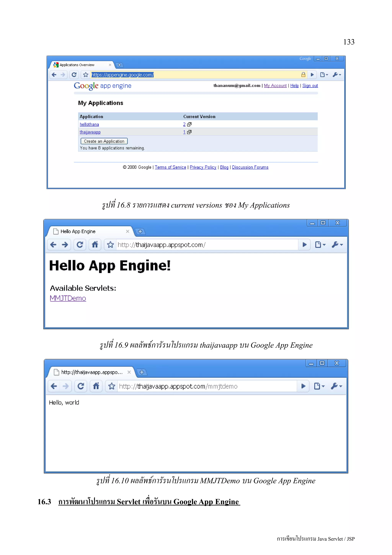
Task: Open thaijavaapp version 1 external link icon
Action: click(189, 132)
